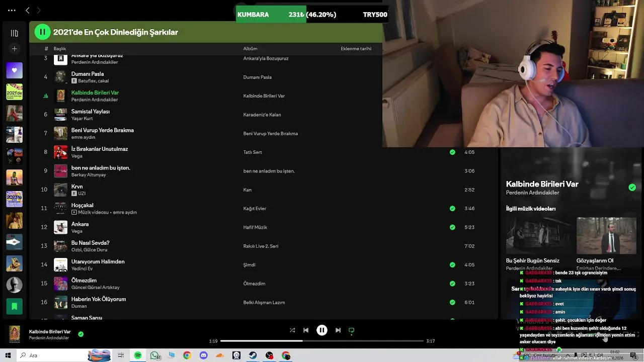The image size is (644, 362).
Task: Open the Tatlı Sert album link
Action: (253, 152)
